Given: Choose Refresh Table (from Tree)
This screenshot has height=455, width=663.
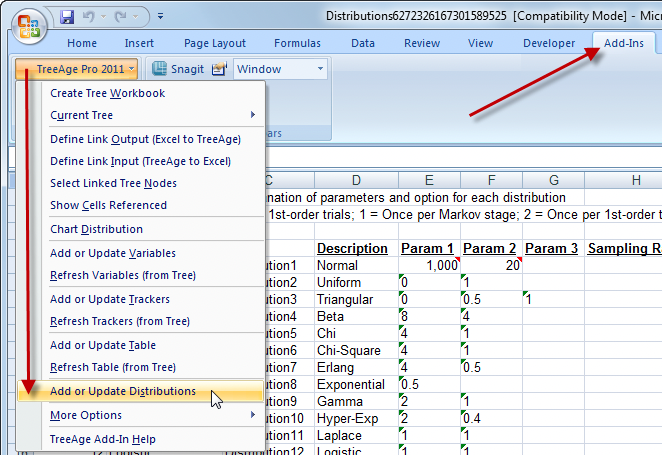Looking at the screenshot, I should click(140, 367).
